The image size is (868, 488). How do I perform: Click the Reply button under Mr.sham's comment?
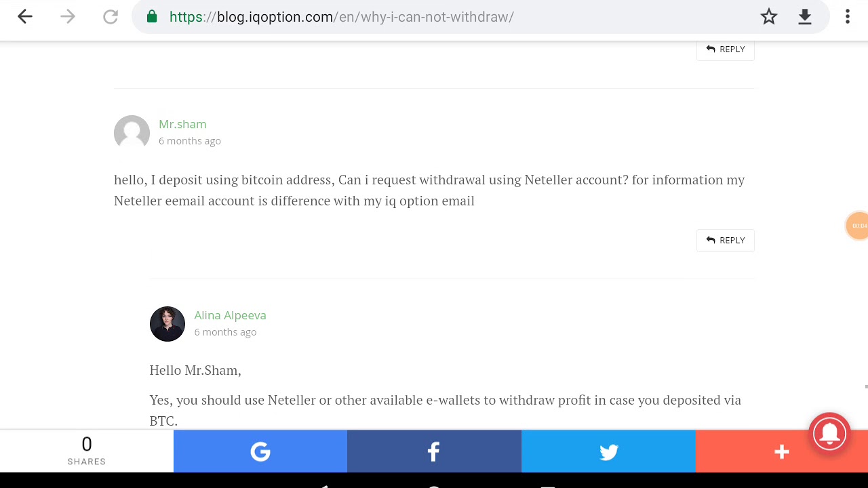726,240
